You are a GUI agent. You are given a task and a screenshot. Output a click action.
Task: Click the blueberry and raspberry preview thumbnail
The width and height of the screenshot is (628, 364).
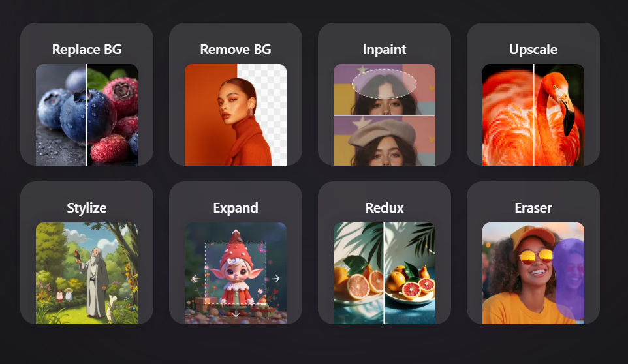point(87,115)
